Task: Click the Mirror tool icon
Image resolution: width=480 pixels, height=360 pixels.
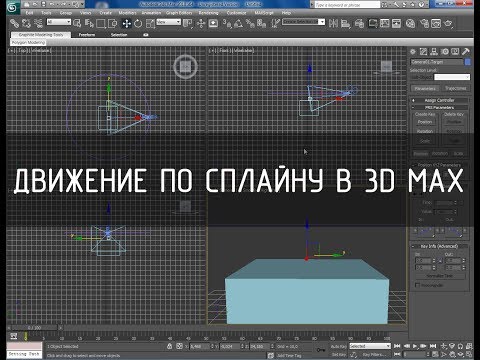Action: [x=333, y=23]
